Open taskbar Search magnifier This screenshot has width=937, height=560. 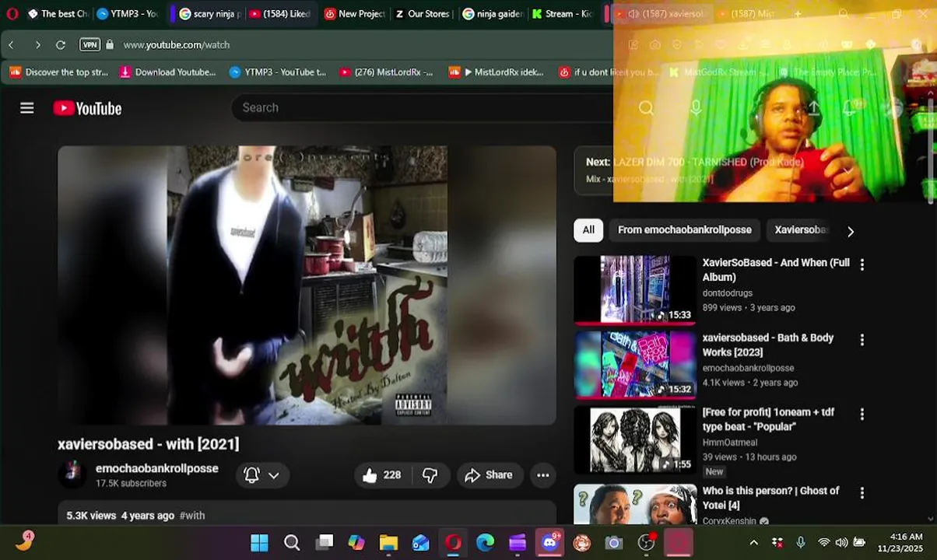(x=292, y=542)
